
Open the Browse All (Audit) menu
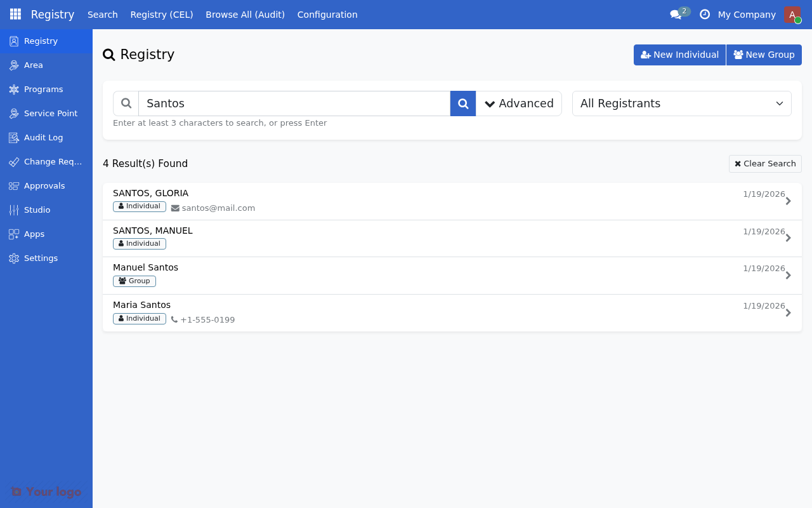click(x=245, y=14)
